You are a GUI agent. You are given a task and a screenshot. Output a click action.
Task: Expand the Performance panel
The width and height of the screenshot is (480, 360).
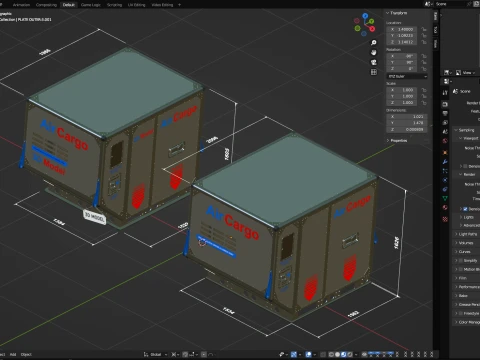point(467,287)
